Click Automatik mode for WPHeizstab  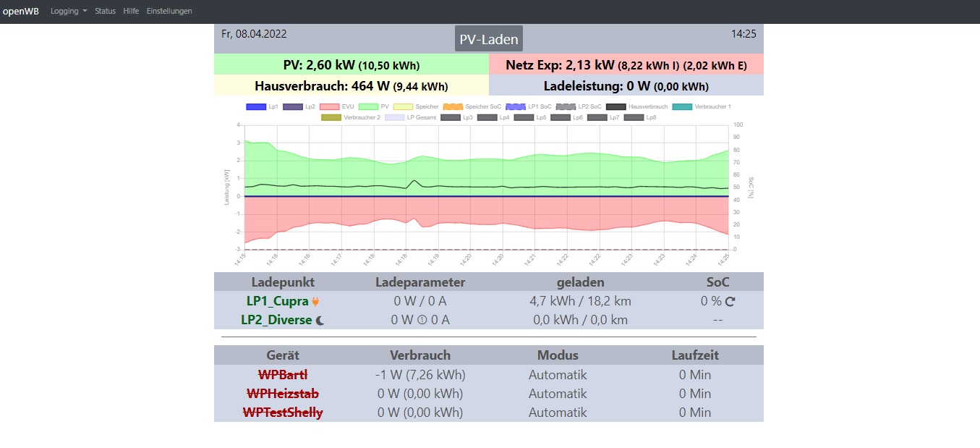coord(558,394)
